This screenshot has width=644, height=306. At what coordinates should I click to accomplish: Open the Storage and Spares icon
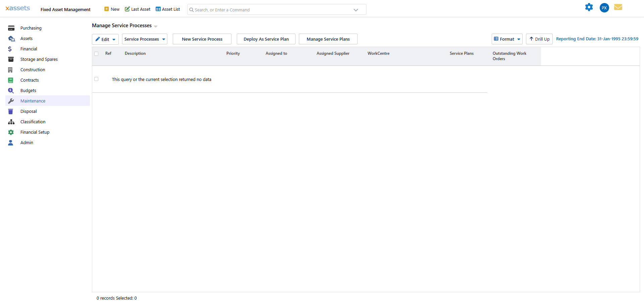pos(11,59)
